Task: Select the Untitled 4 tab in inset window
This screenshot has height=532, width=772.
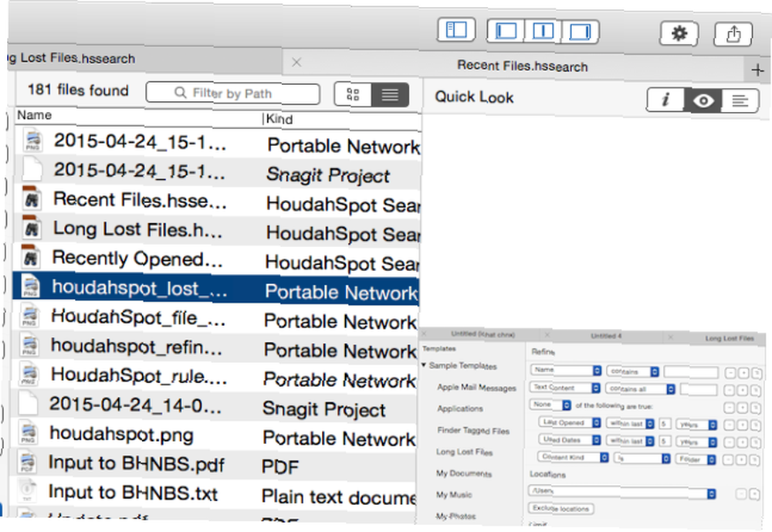Action: pyautogui.click(x=606, y=336)
